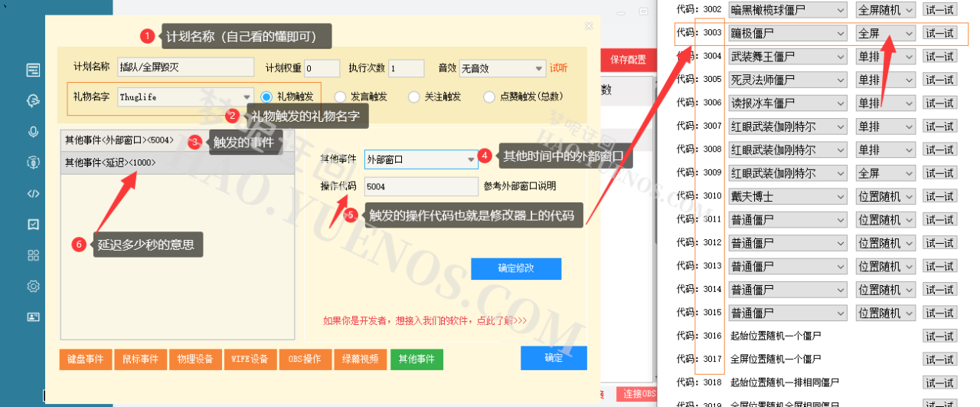
Task: Open the 单排 mode dropdown for code 3005
Action: tap(886, 80)
